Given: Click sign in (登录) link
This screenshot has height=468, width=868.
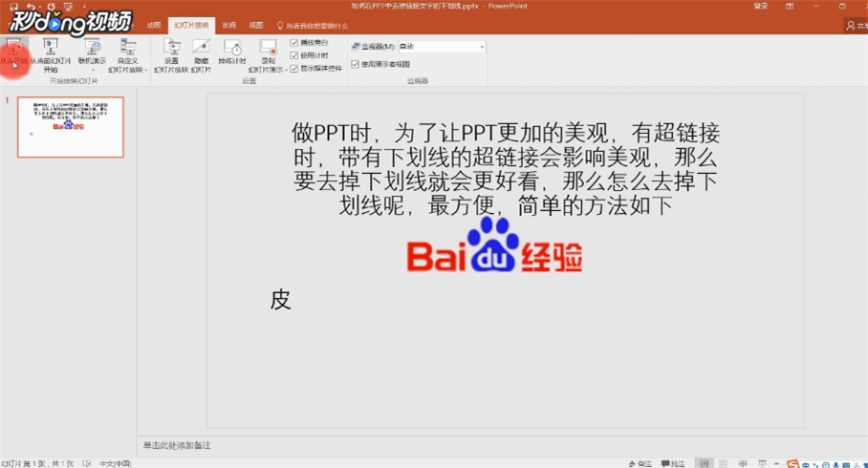Looking at the screenshot, I should coord(761,6).
